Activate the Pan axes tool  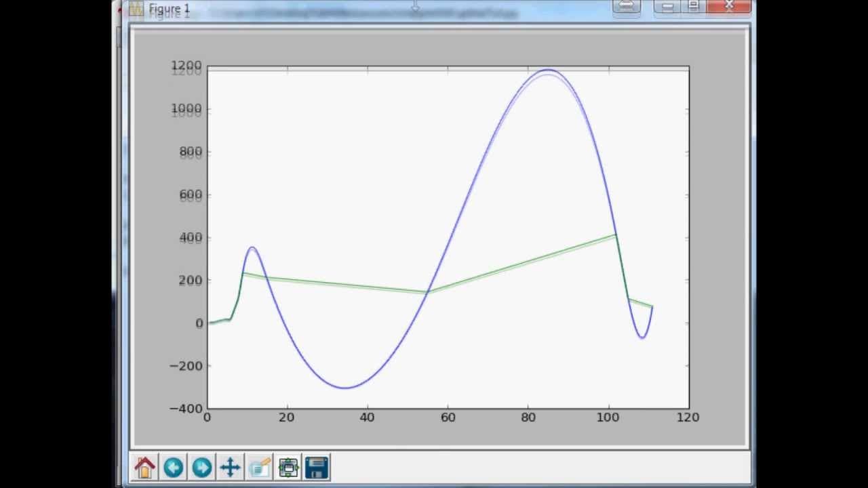(x=231, y=467)
